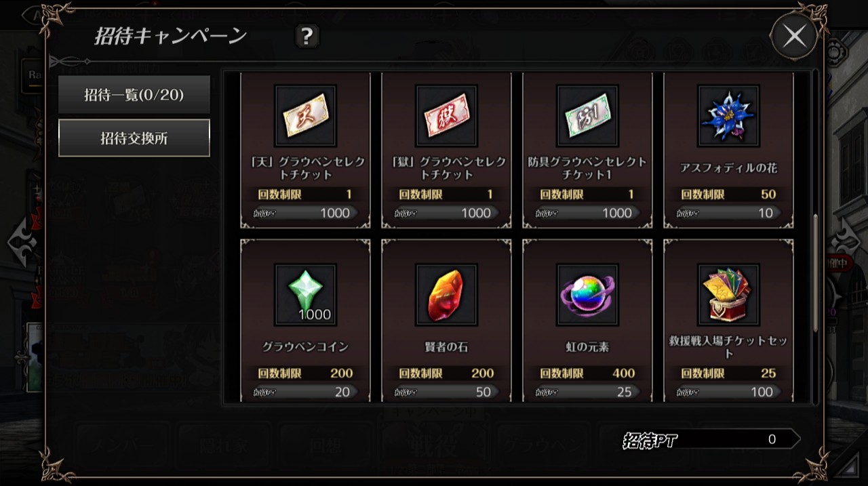
Task: Select the「天」グラウベンセレクトチケット icon
Action: (305, 116)
